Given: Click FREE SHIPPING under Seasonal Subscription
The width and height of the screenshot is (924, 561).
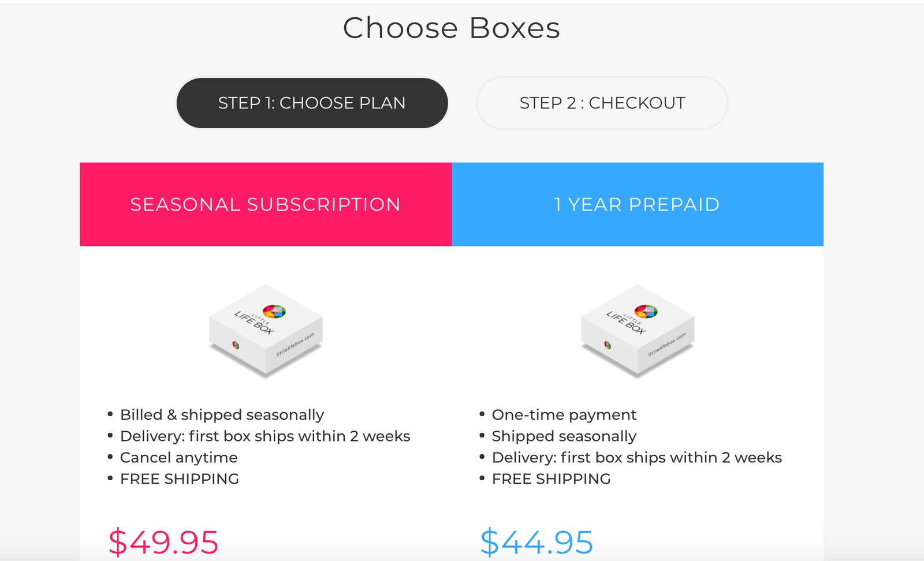Looking at the screenshot, I should coord(179,479).
